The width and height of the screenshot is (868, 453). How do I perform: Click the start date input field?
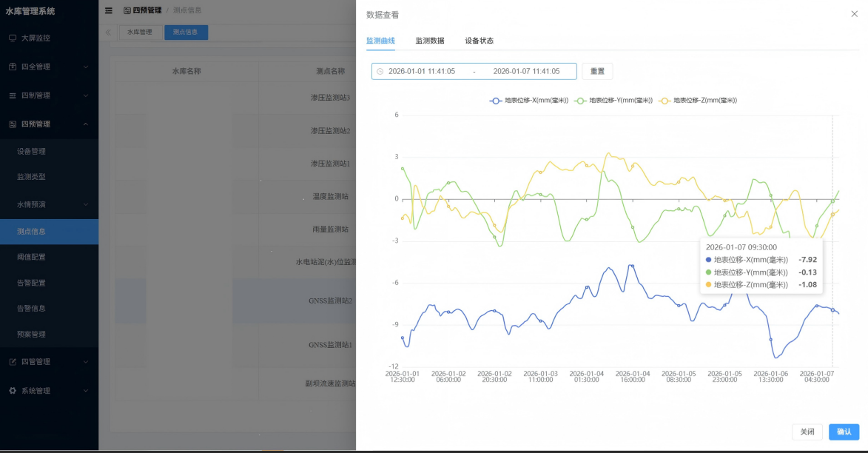[422, 72]
